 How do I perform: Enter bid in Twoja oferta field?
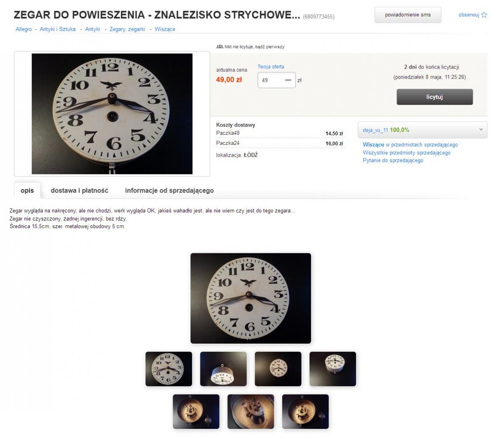coord(276,80)
